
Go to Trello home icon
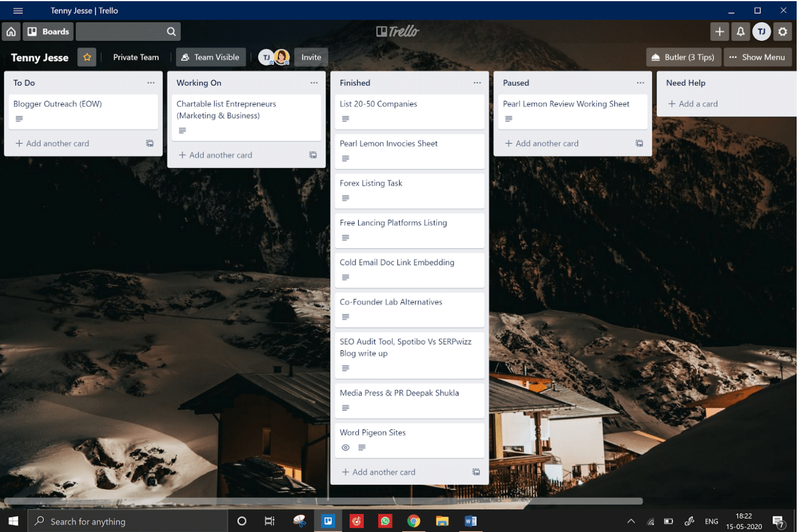[x=11, y=32]
